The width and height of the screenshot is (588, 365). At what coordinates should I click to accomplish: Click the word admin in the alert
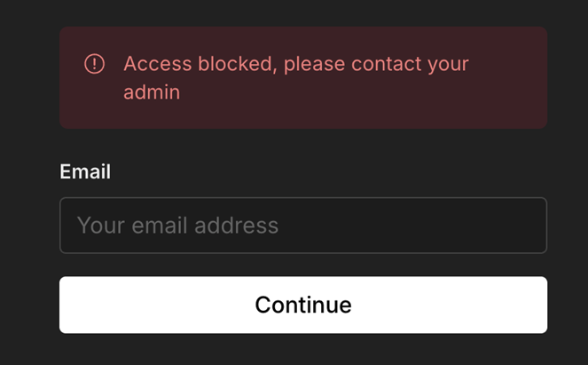pos(152,91)
